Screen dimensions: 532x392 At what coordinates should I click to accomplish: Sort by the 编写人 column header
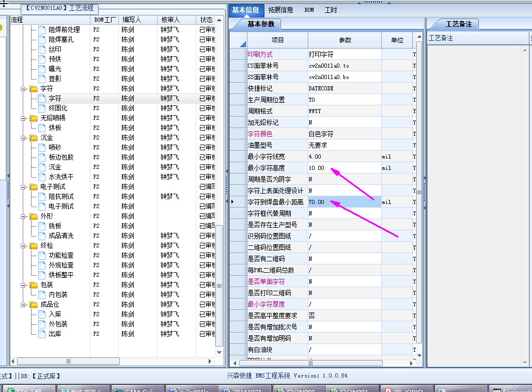[138, 20]
